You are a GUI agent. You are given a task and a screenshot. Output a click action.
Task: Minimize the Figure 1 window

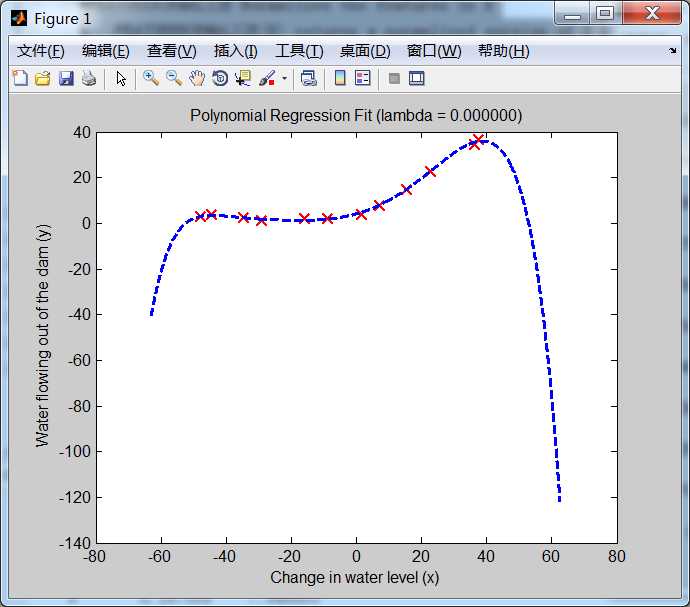pyautogui.click(x=572, y=14)
